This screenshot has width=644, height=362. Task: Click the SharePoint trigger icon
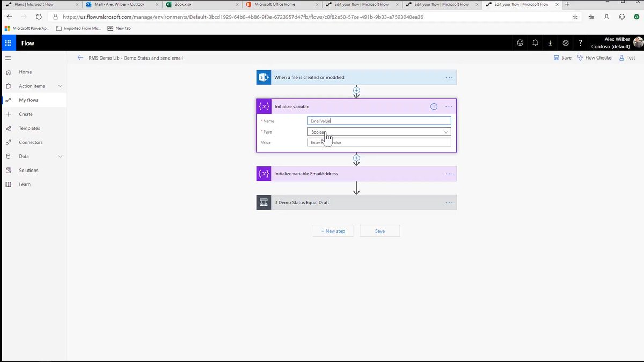[264, 77]
